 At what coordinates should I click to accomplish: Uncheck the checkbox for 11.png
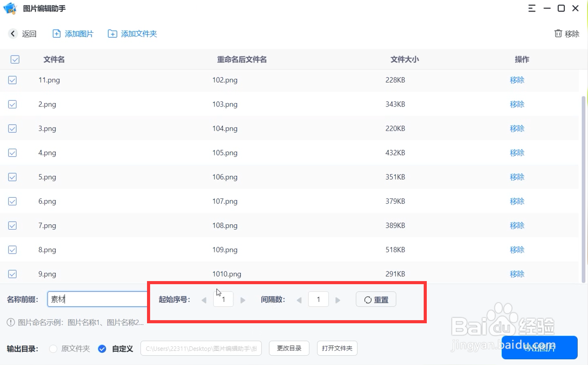point(12,80)
